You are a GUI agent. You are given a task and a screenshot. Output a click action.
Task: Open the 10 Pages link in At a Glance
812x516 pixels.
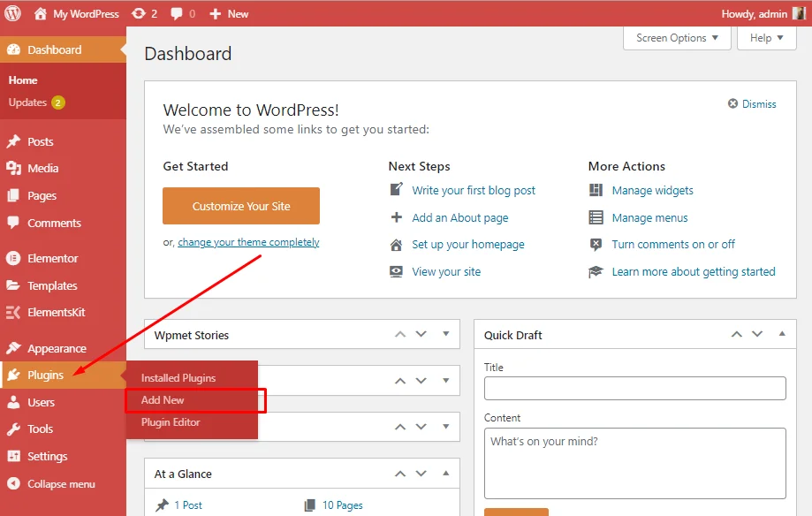(342, 505)
